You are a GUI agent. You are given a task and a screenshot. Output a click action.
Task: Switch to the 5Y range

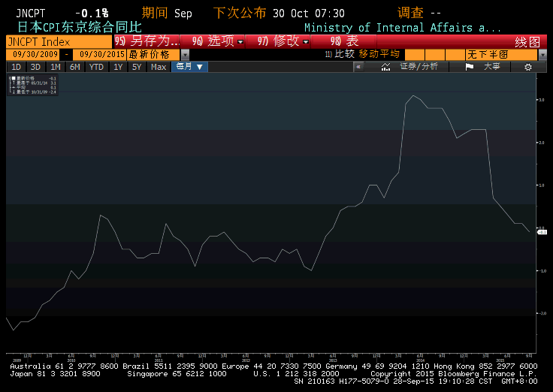click(136, 67)
